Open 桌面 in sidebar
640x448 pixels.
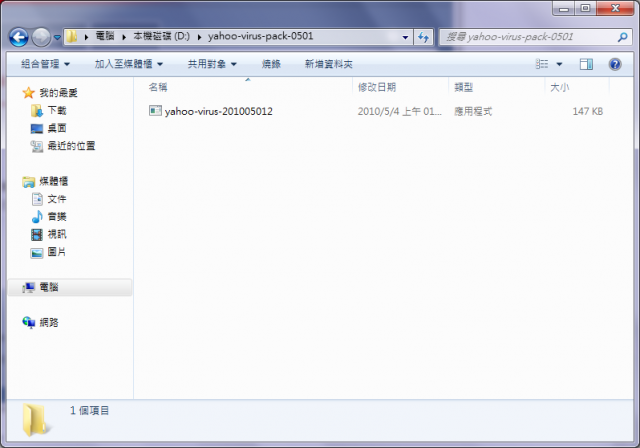point(57,128)
